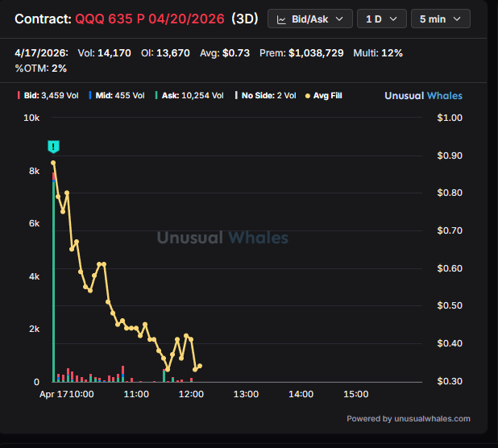Click the $0.50 price axis label
498x448 pixels.
coord(450,305)
